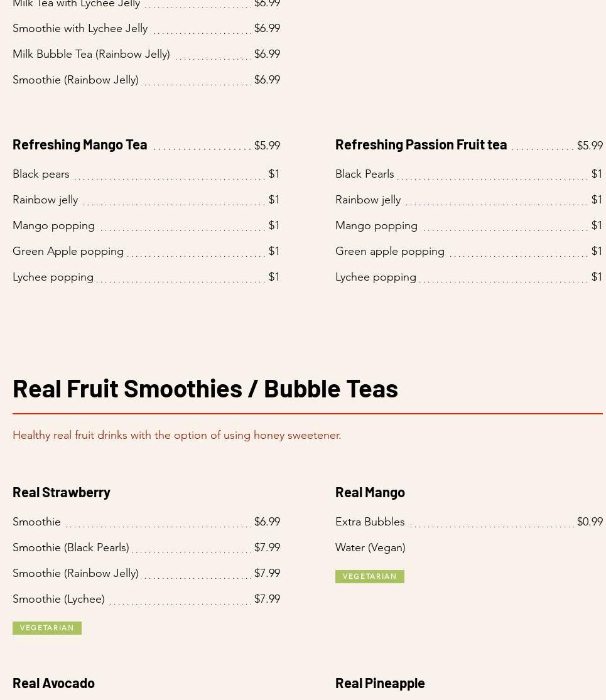606x700 pixels.
Task: Click the Real Mango heading
Action: click(371, 492)
